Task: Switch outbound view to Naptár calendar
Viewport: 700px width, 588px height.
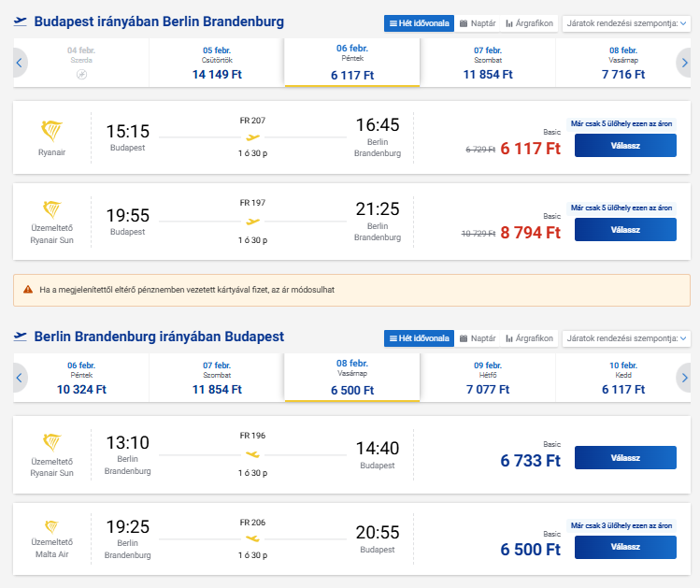Action: (477, 22)
